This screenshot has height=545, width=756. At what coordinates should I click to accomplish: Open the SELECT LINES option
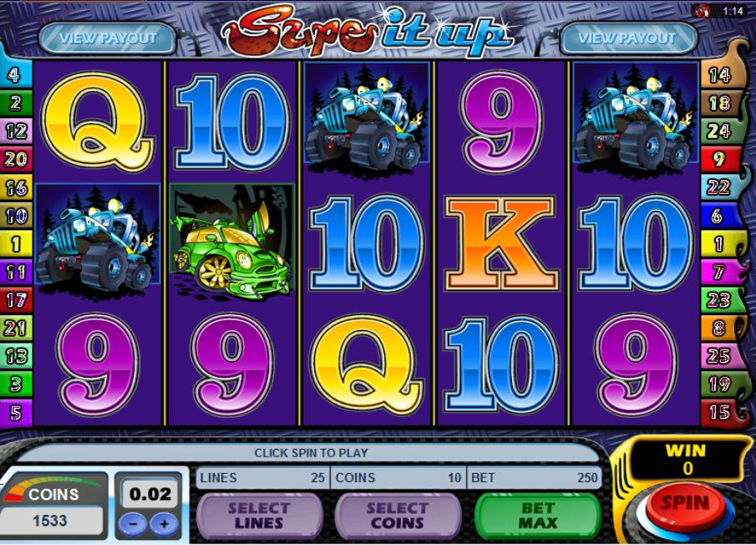(260, 516)
